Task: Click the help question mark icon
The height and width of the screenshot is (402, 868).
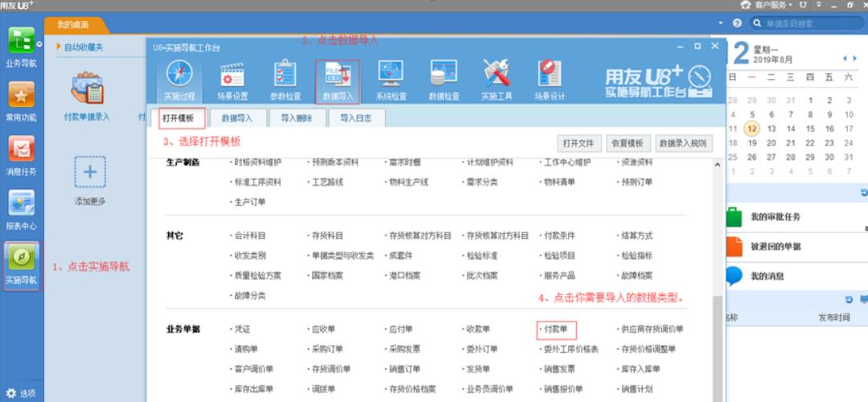Action: (x=737, y=23)
